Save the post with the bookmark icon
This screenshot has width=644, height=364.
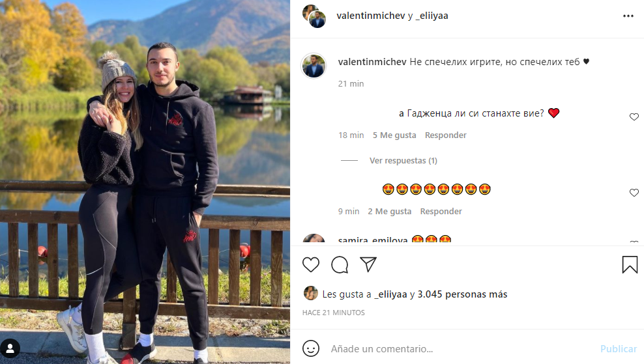630,264
